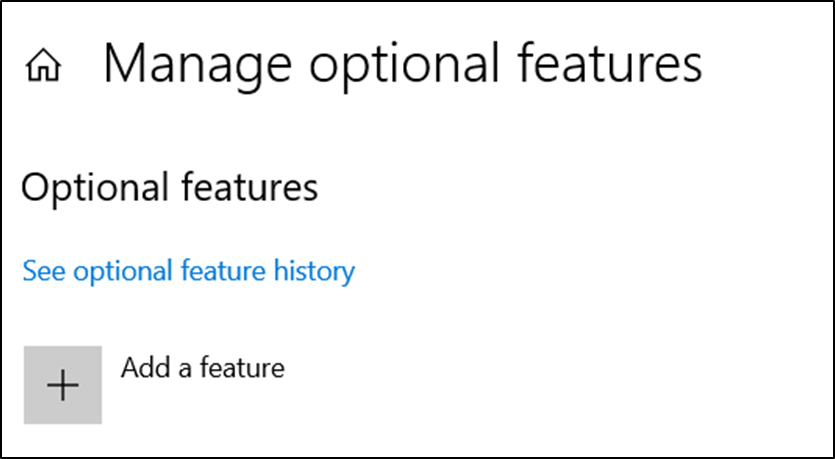Image resolution: width=835 pixels, height=459 pixels.
Task: Open See optional feature history link
Action: [189, 271]
